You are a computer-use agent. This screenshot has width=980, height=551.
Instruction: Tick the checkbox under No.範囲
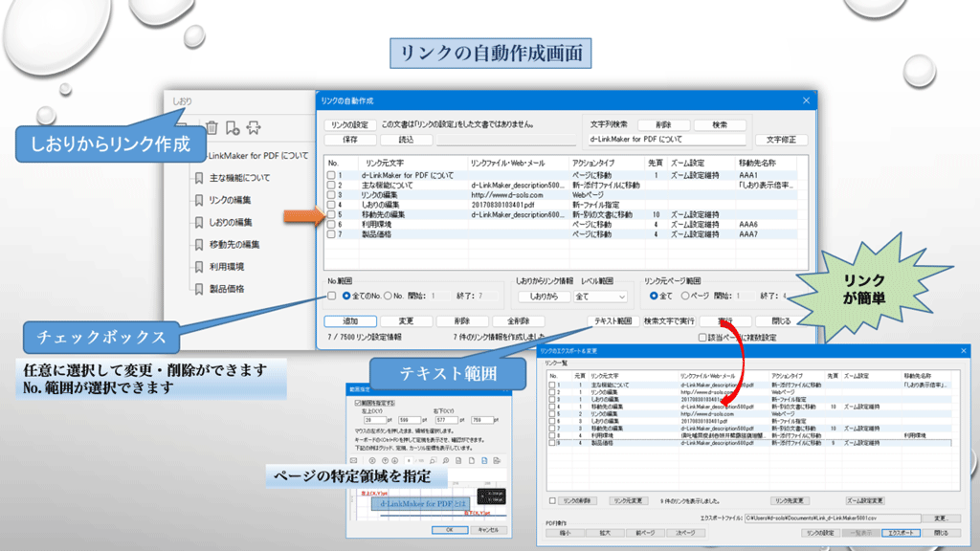tap(331, 297)
